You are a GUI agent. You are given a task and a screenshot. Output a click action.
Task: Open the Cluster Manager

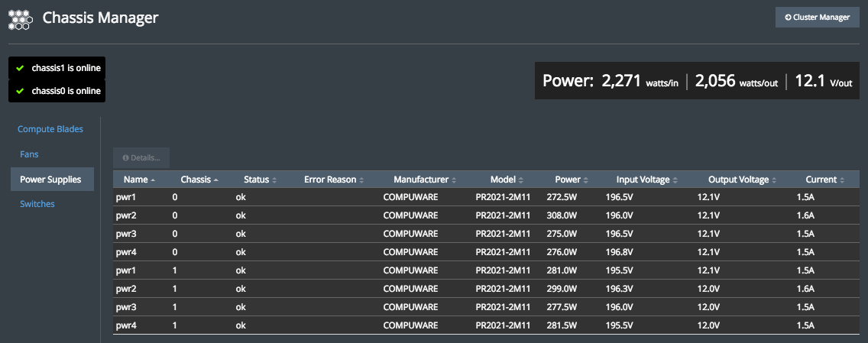817,17
